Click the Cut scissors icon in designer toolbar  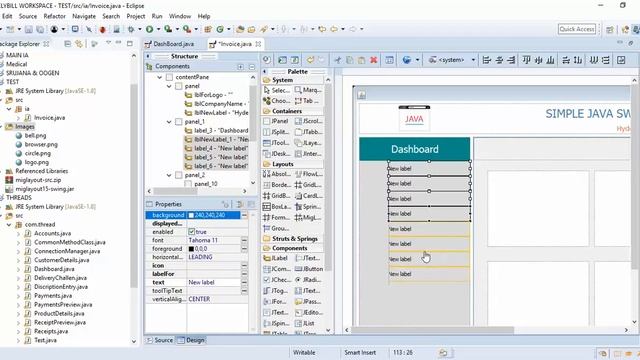pyautogui.click(x=338, y=60)
